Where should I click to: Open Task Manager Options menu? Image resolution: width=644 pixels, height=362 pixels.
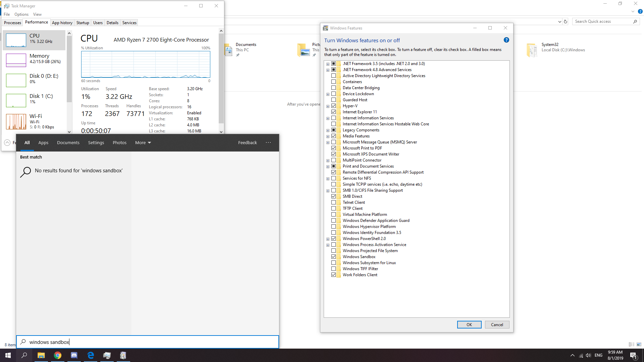(x=21, y=14)
